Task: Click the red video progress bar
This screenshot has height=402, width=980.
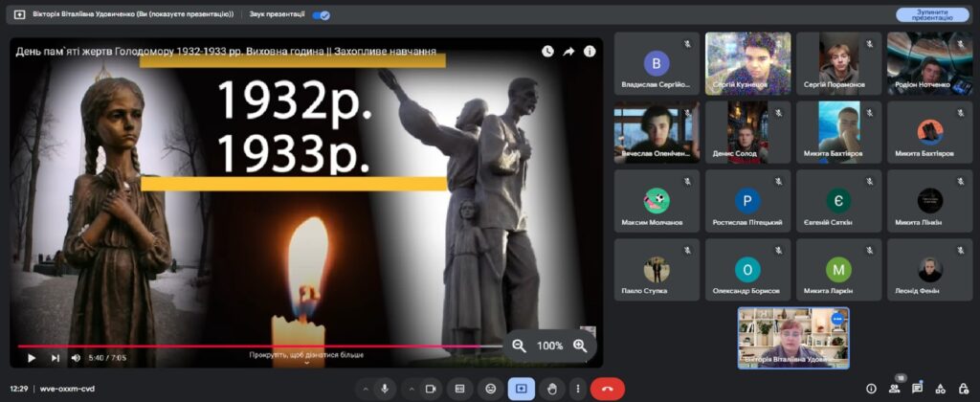Action: (x=258, y=346)
